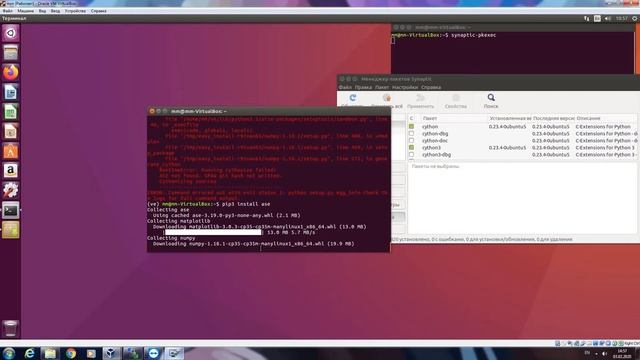640x360 pixels.
Task: Open the Ubuntu Dash search launcher
Action: tap(11, 33)
